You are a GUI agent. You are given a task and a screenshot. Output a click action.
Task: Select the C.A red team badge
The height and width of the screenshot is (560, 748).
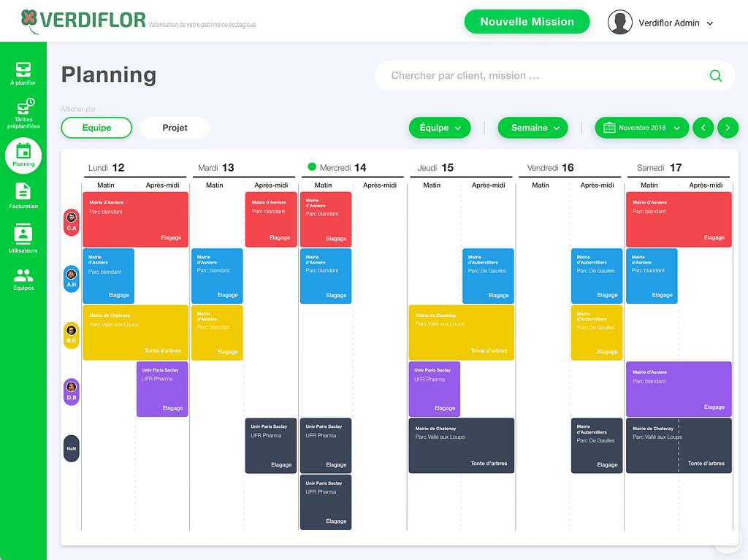(x=72, y=222)
